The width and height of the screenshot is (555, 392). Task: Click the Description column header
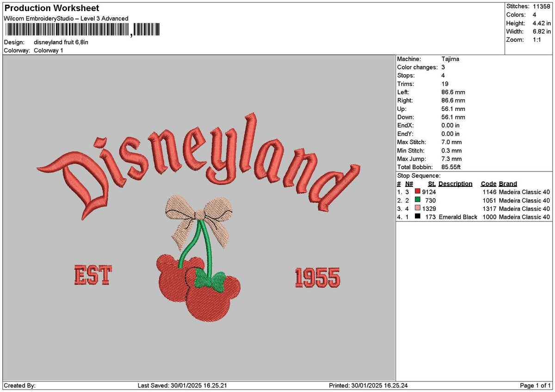tap(455, 184)
